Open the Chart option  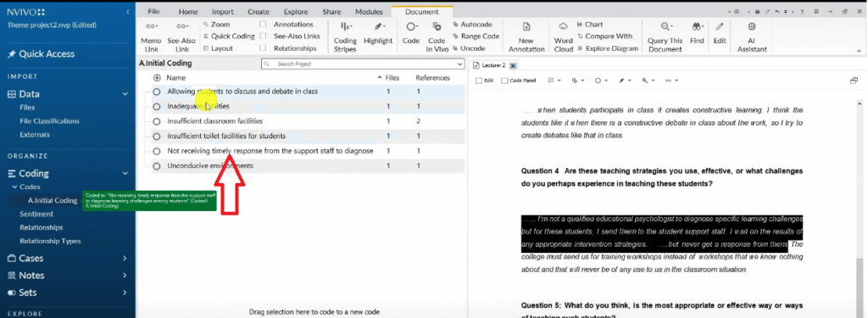click(590, 25)
